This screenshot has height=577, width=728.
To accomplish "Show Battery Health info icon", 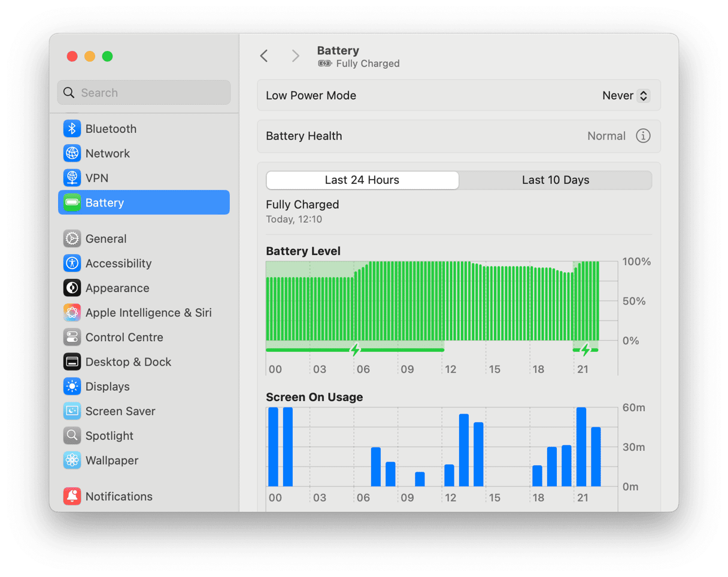I will pos(642,136).
